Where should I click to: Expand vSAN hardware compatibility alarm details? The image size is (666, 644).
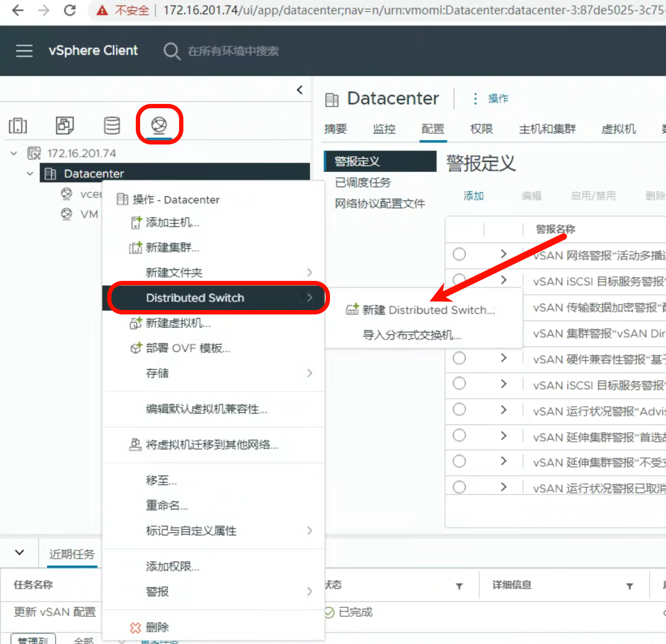pyautogui.click(x=504, y=358)
